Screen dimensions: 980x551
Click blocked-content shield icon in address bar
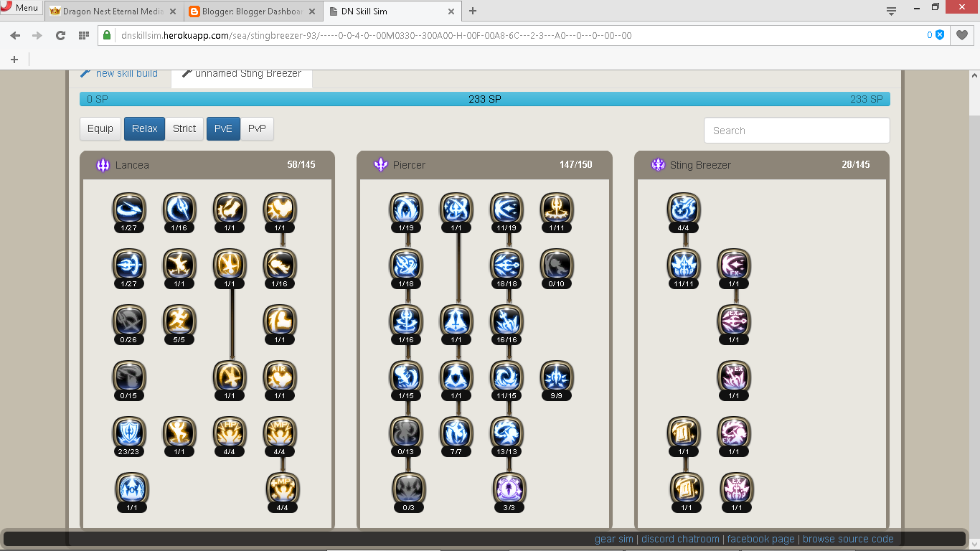(x=939, y=35)
